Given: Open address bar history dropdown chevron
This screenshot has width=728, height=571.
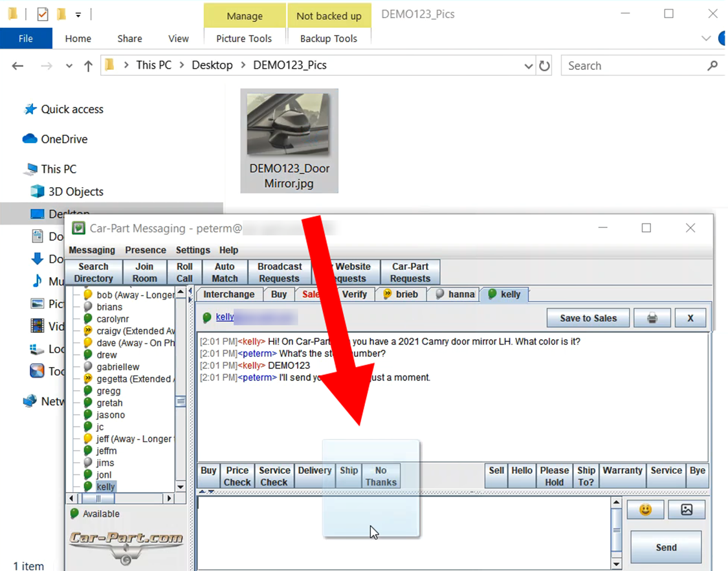Looking at the screenshot, I should 528,66.
